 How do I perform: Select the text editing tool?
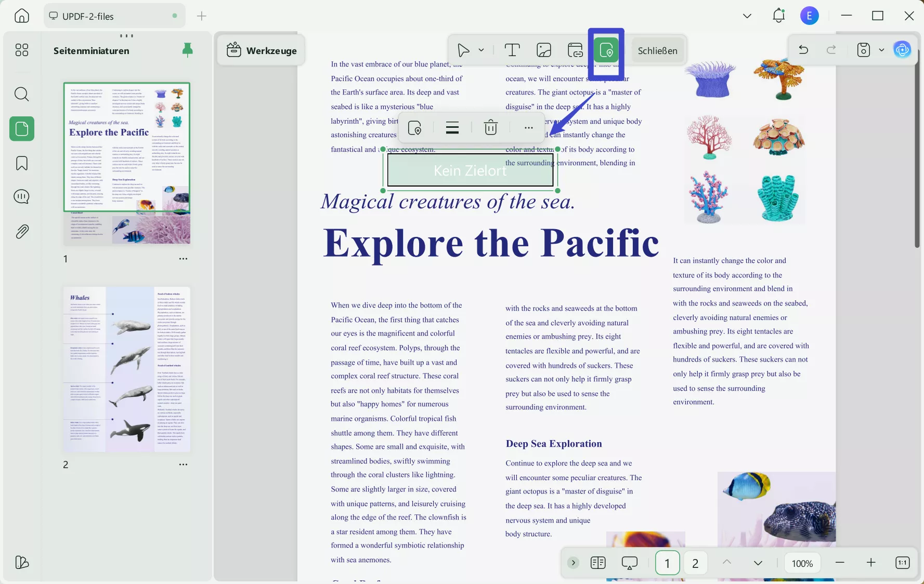tap(512, 50)
